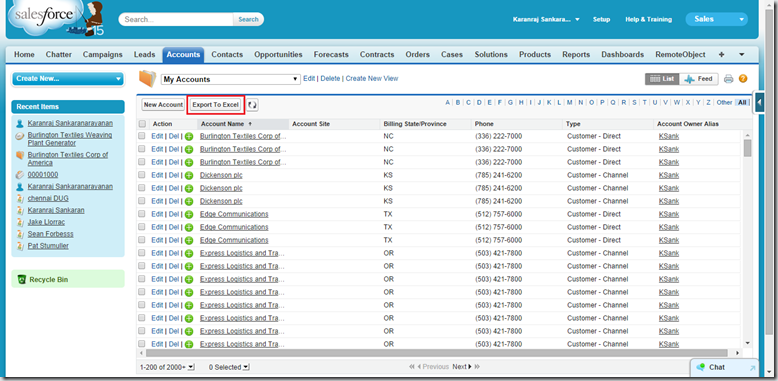Select the Contacts tab
778x381 pixels.
pyautogui.click(x=227, y=55)
